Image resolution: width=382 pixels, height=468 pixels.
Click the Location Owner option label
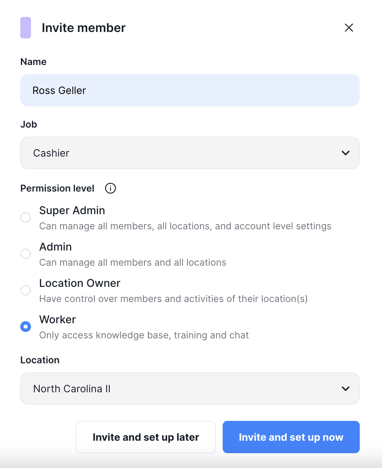click(x=80, y=283)
